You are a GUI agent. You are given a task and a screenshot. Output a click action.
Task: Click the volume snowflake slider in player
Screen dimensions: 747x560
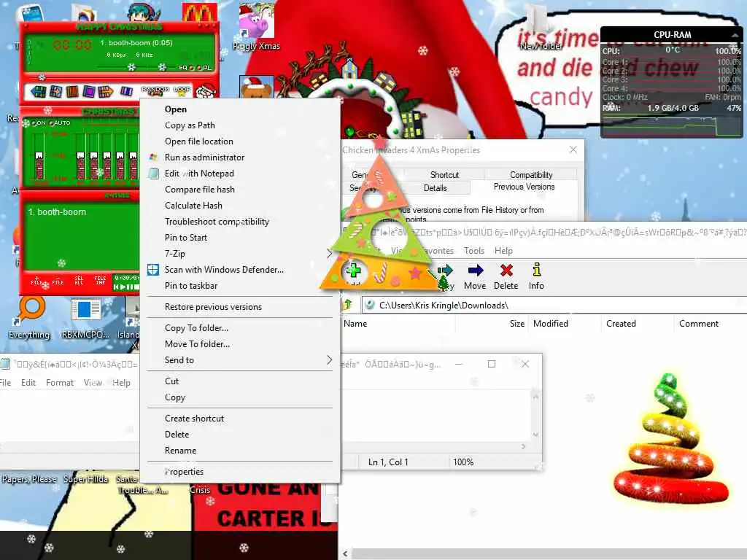click(x=131, y=67)
